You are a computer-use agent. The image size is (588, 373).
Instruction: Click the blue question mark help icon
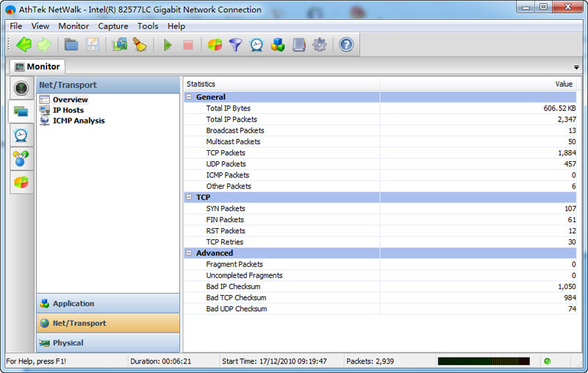[345, 45]
